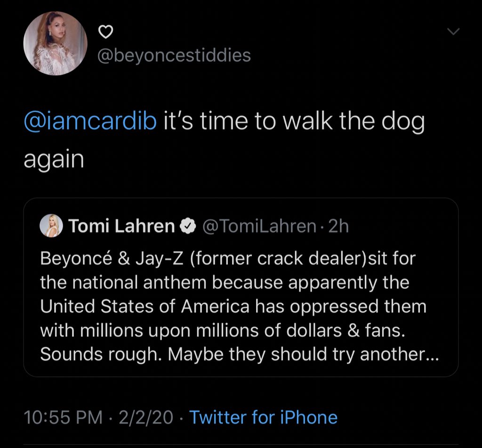Open the tweet options chevron menu
This screenshot has width=482, height=448.
pos(452,32)
